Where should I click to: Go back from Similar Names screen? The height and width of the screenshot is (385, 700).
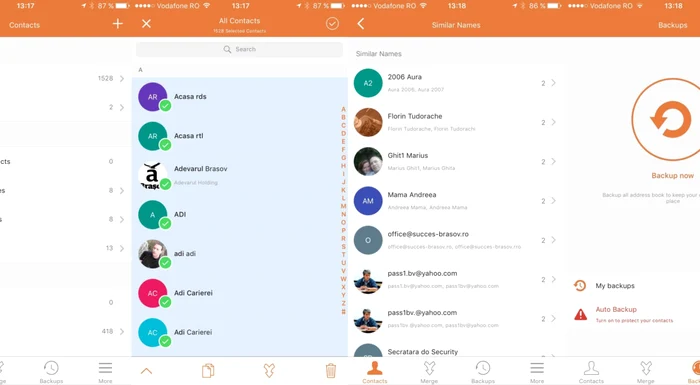361,24
